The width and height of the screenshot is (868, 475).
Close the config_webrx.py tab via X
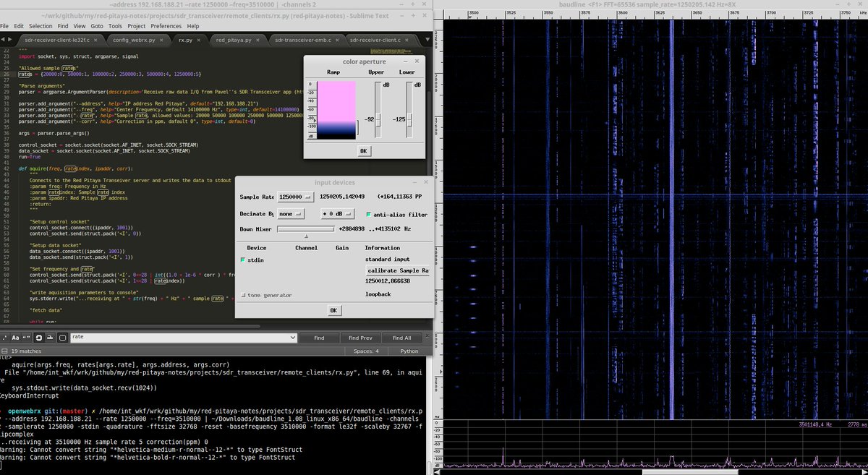[163, 40]
